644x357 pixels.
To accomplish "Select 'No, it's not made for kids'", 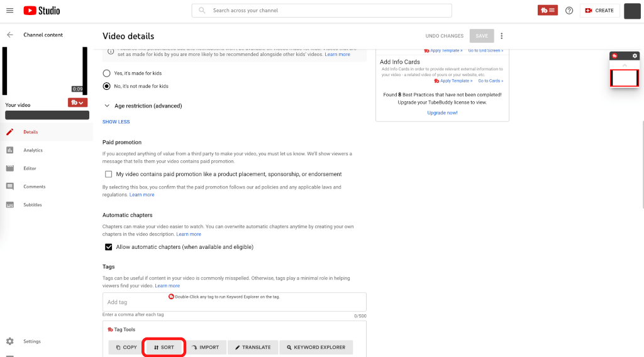I will click(107, 86).
